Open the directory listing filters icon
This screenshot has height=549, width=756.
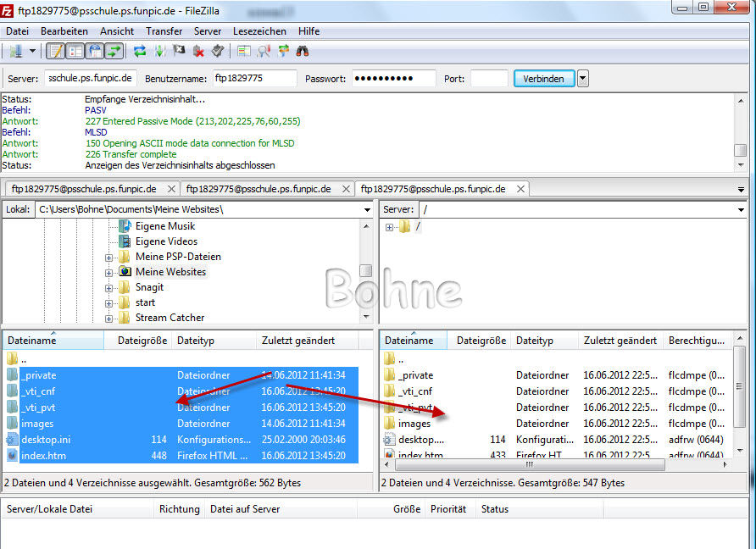click(x=244, y=51)
